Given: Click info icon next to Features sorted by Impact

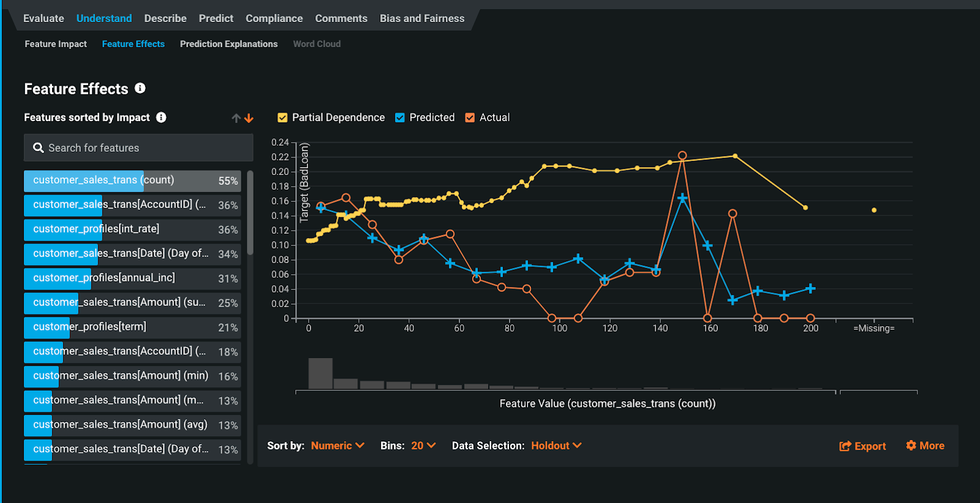Looking at the screenshot, I should tap(161, 117).
